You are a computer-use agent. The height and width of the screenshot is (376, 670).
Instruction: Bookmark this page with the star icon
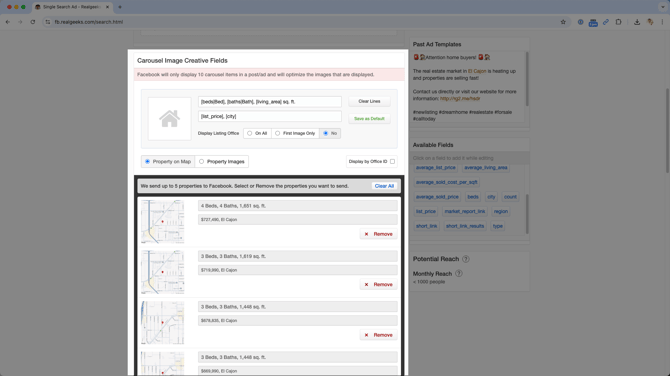pyautogui.click(x=563, y=22)
